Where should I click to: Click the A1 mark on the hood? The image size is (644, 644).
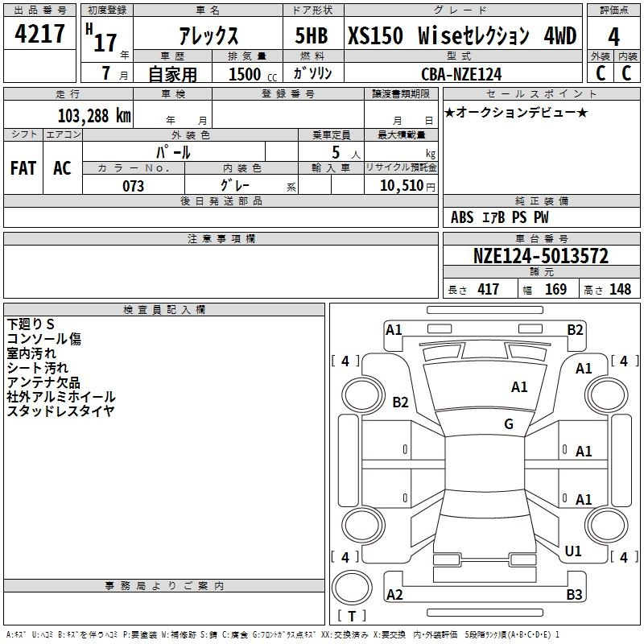(x=519, y=386)
